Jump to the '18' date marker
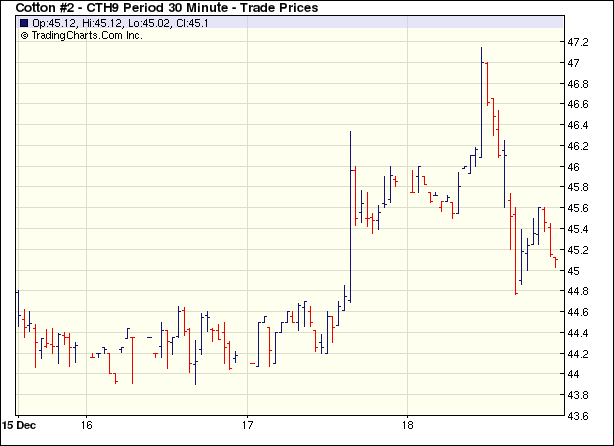614x446 pixels. (x=407, y=423)
